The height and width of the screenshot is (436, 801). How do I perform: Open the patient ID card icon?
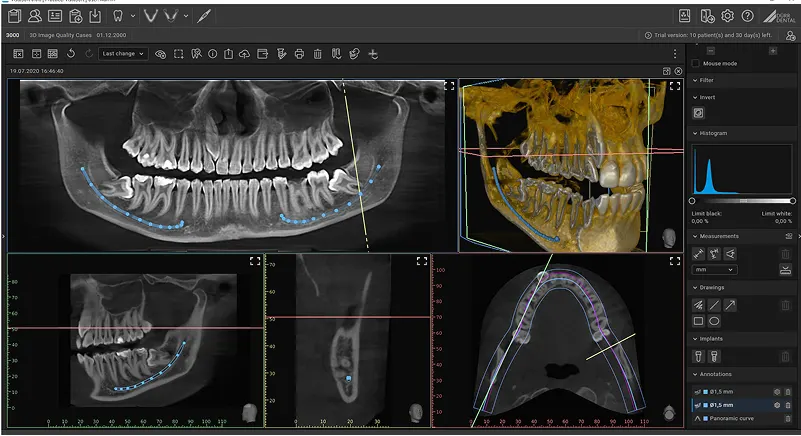pyautogui.click(x=55, y=16)
